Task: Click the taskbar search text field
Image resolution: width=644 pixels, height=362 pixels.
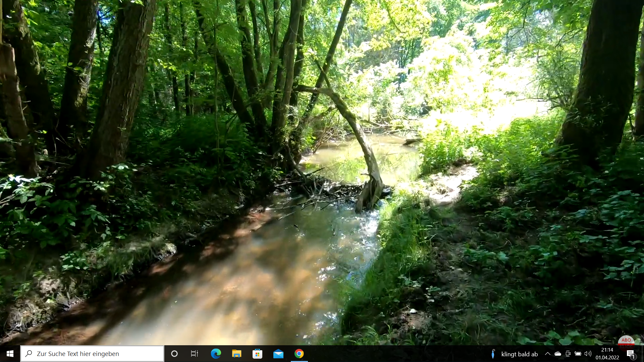Action: click(x=92, y=354)
